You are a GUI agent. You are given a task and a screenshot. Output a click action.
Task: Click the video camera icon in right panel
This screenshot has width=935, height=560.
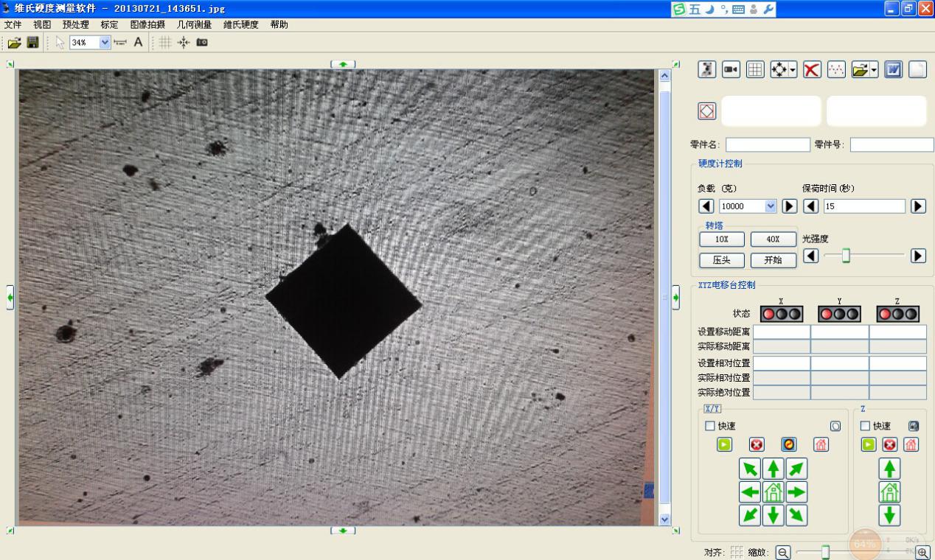tap(731, 69)
